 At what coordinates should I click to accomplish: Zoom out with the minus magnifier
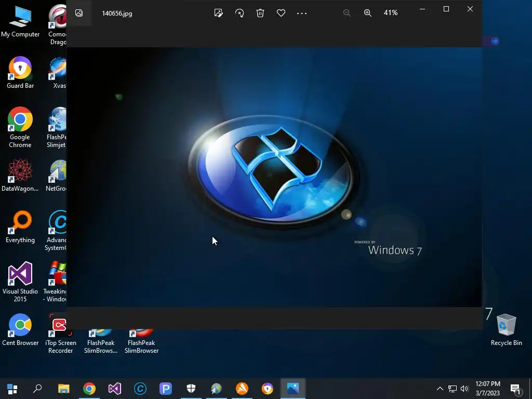click(x=347, y=13)
